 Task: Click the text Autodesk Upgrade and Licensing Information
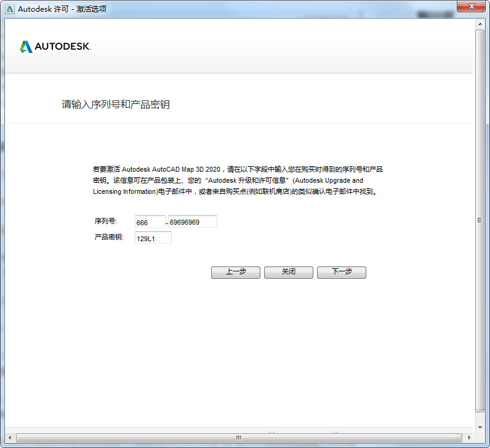pyautogui.click(x=228, y=186)
